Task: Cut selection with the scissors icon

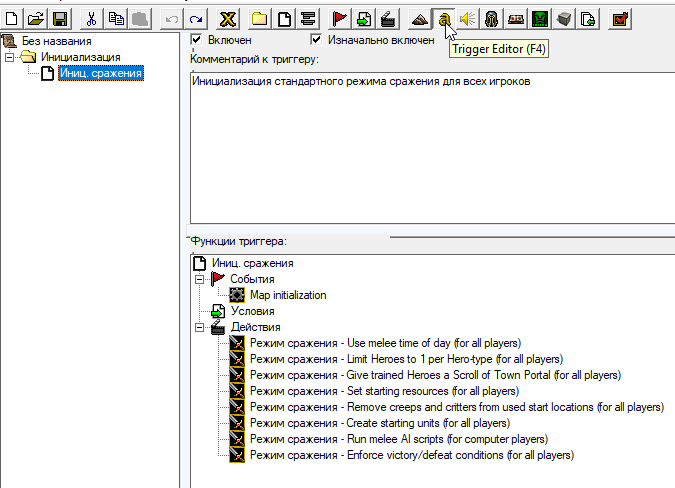Action: click(92, 19)
